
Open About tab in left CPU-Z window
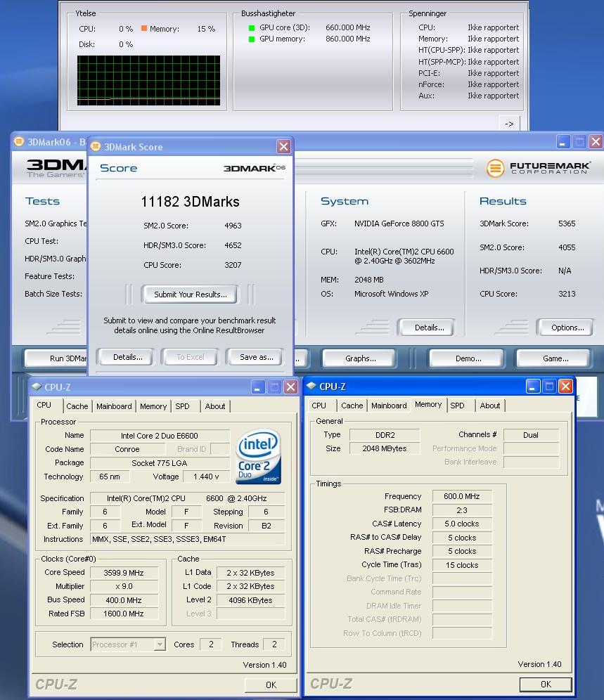[x=215, y=406]
